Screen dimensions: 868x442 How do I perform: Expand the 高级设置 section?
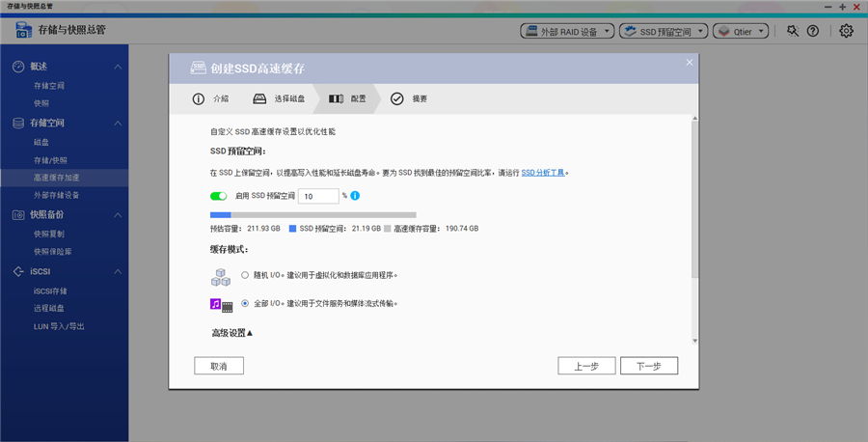(x=231, y=333)
